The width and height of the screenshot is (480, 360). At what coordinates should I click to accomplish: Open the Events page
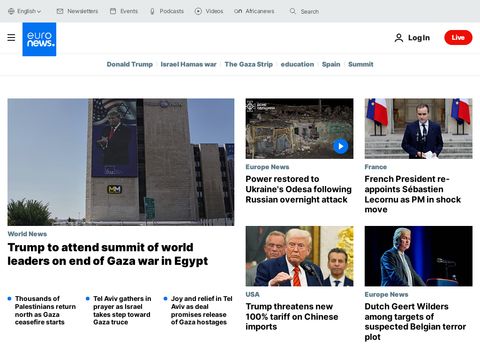[x=129, y=11]
